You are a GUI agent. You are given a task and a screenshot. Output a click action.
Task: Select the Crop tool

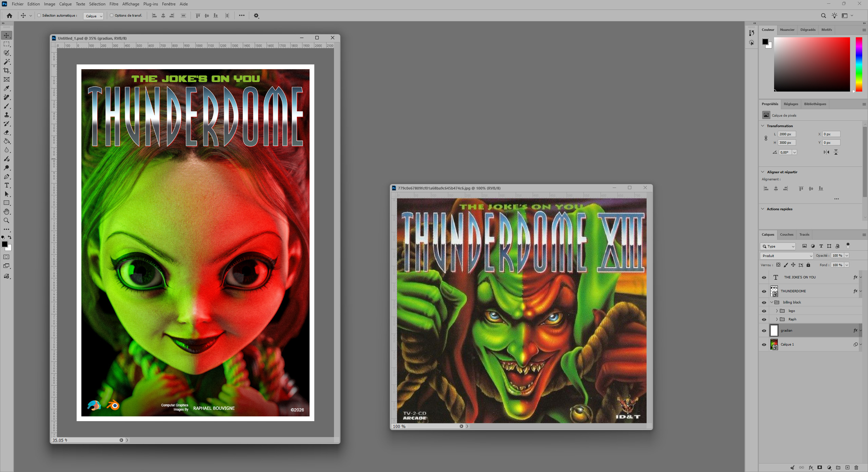[x=6, y=71]
